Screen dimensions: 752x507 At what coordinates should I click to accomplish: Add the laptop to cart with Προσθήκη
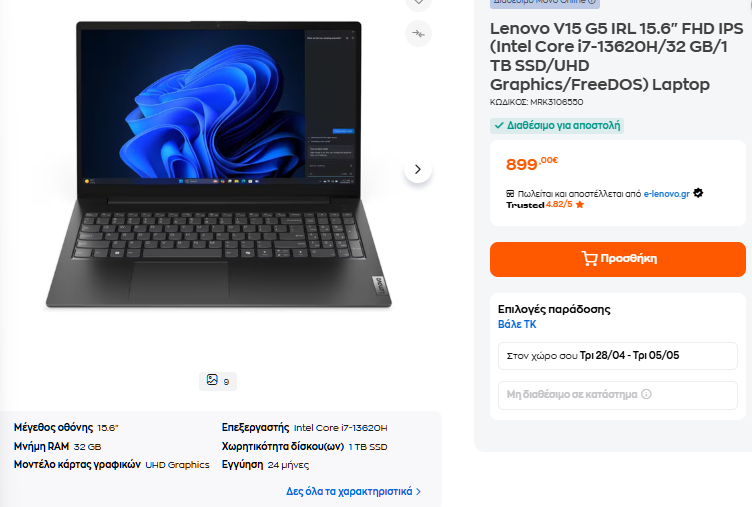pyautogui.click(x=618, y=259)
